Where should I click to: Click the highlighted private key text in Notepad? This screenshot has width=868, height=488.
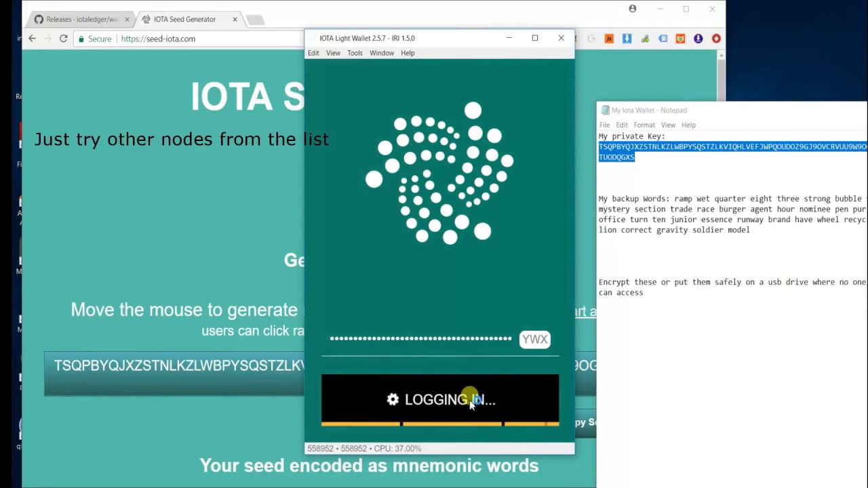732,151
